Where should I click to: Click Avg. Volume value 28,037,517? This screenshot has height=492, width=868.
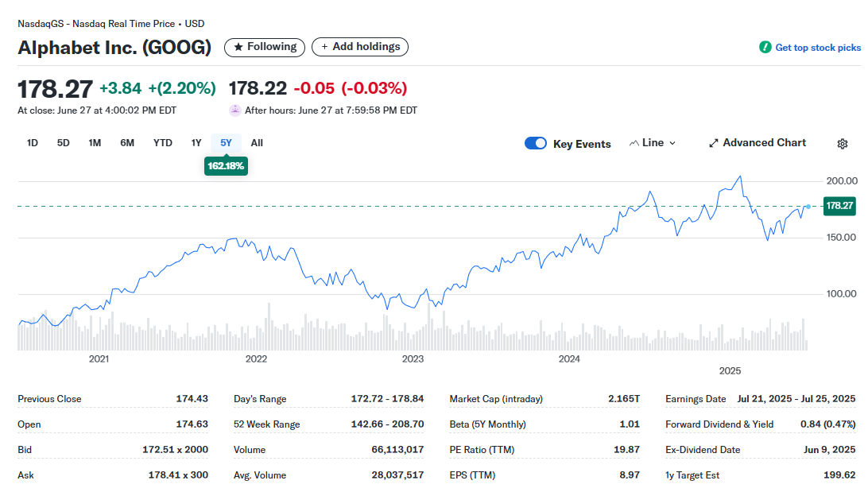(x=397, y=475)
